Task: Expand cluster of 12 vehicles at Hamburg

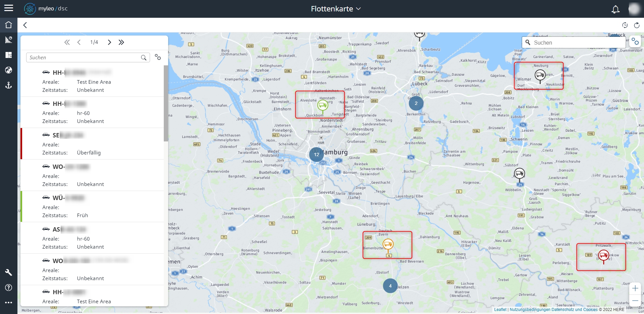Action: (316, 154)
